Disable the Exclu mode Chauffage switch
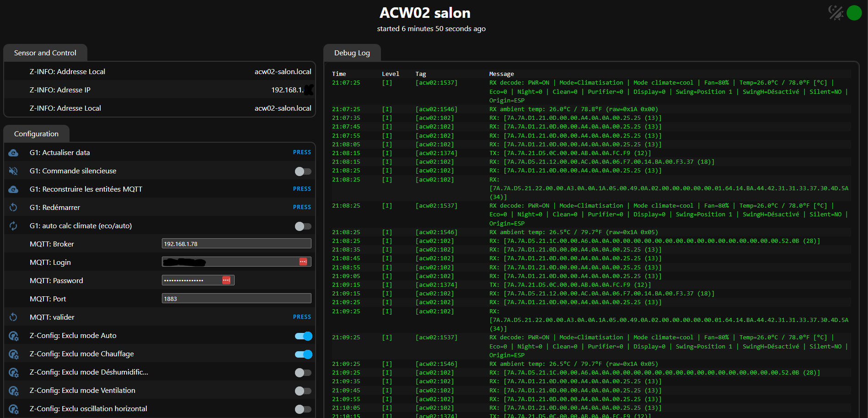Image resolution: width=868 pixels, height=418 pixels. coord(303,354)
